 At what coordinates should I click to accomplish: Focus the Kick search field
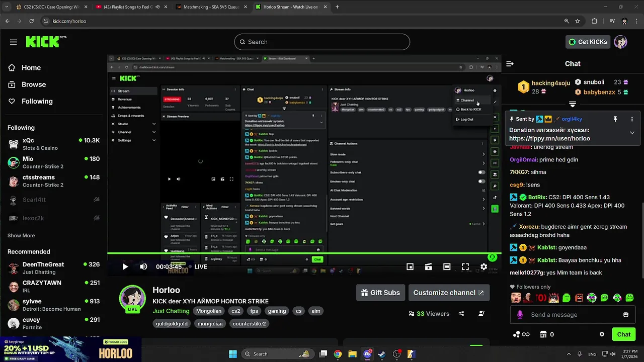coord(322,42)
